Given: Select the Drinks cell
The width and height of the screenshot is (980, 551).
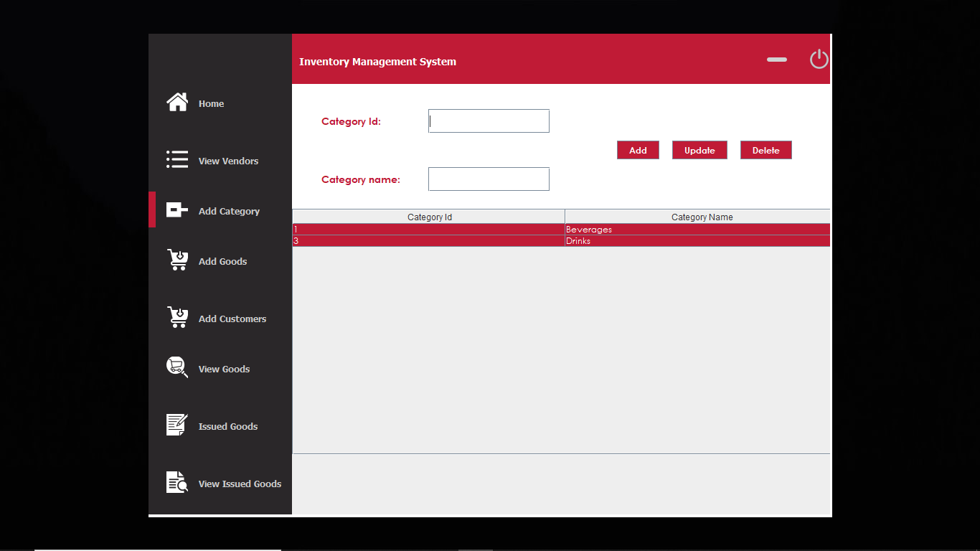Looking at the screenshot, I should pyautogui.click(x=697, y=241).
